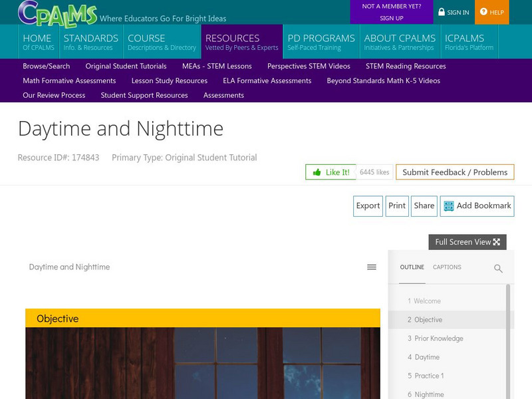Click the Submit Feedback / Problems button
This screenshot has height=399, width=532.
point(455,172)
